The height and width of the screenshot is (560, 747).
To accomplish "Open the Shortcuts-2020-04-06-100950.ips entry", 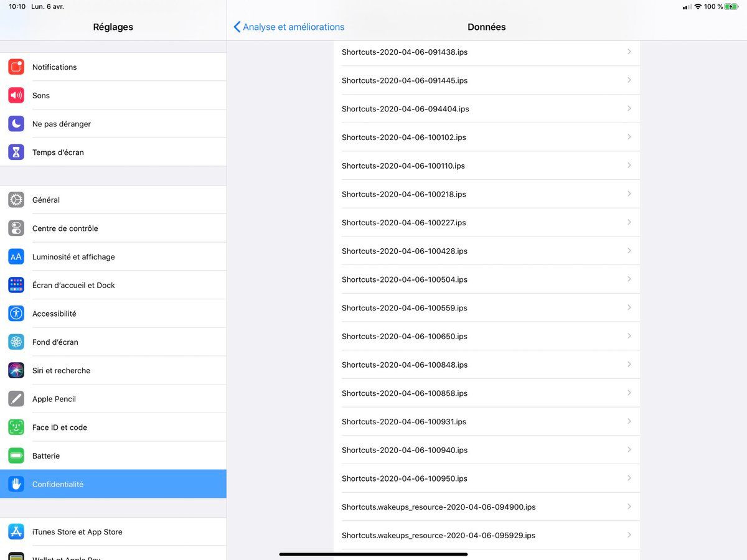I will [x=405, y=478].
